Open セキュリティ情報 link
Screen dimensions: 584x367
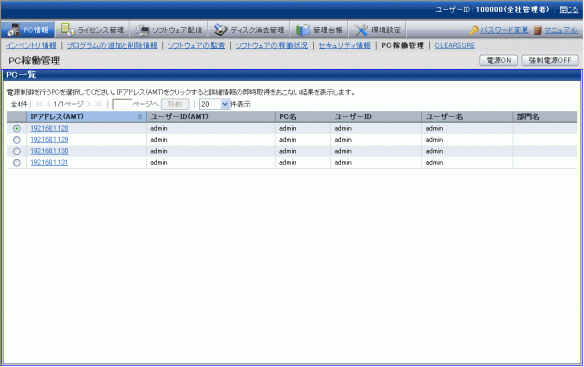click(345, 45)
